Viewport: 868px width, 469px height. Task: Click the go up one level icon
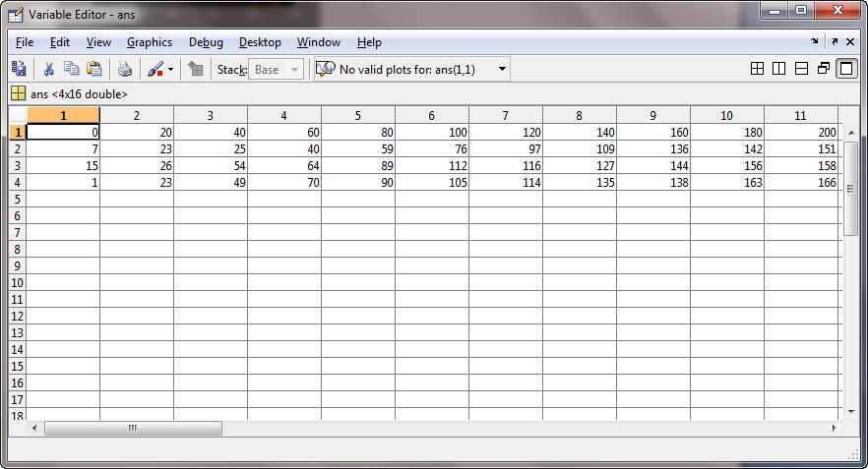point(196,69)
